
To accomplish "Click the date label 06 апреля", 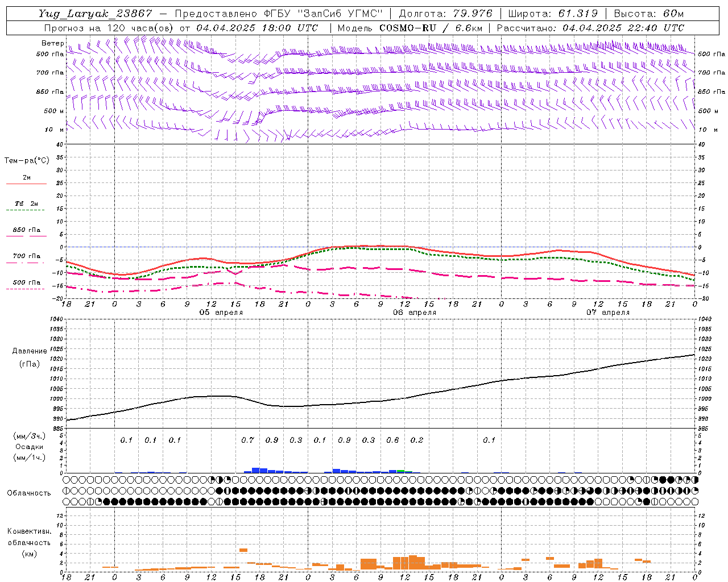I will click(415, 313).
